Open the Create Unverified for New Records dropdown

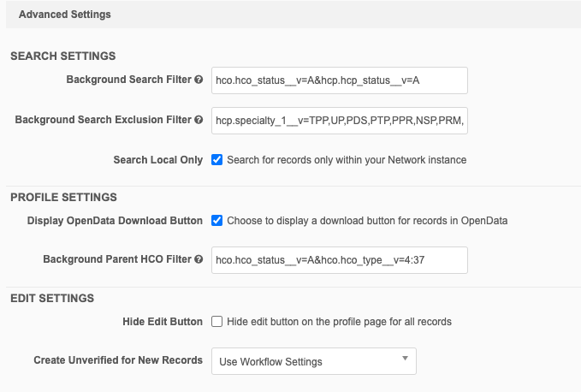click(313, 361)
